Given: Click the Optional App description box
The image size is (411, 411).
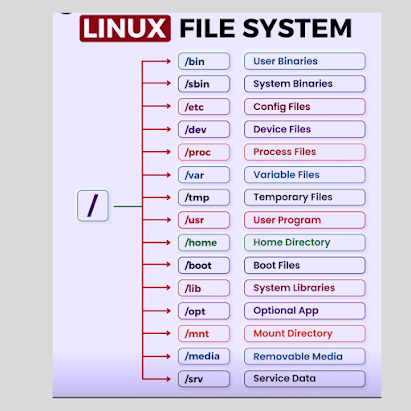Looking at the screenshot, I should tap(305, 311).
